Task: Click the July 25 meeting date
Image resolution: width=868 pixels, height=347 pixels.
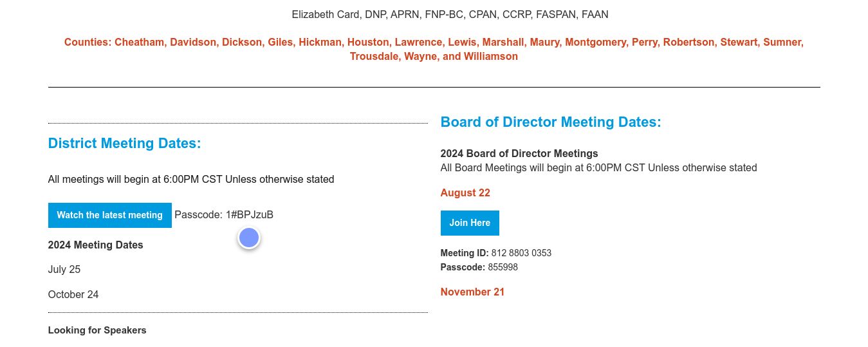Action: [64, 270]
